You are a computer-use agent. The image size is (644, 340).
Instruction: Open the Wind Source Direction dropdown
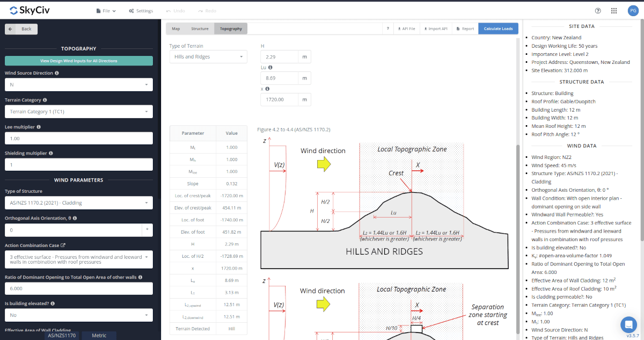tap(79, 85)
